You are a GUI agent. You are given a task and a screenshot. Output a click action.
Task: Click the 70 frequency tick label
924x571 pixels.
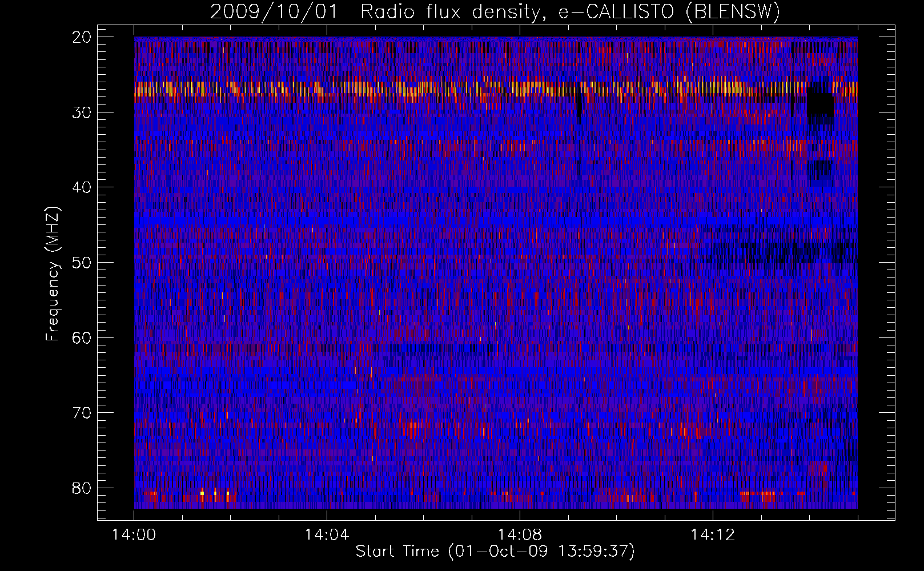coord(82,413)
